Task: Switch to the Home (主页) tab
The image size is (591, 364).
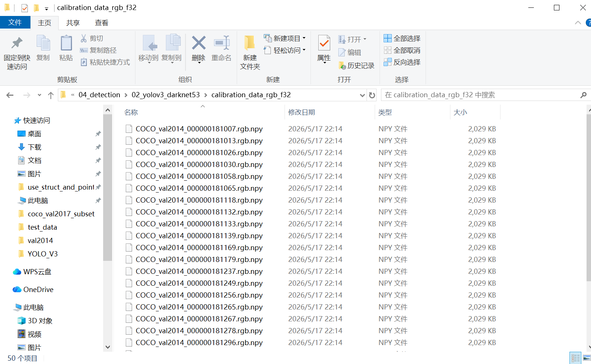Action: pyautogui.click(x=45, y=23)
